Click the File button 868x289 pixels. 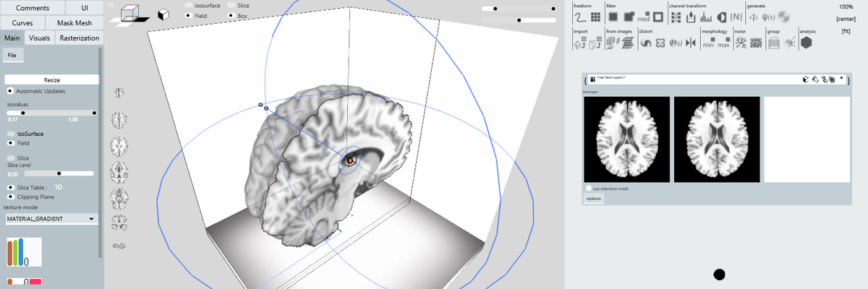pos(12,55)
